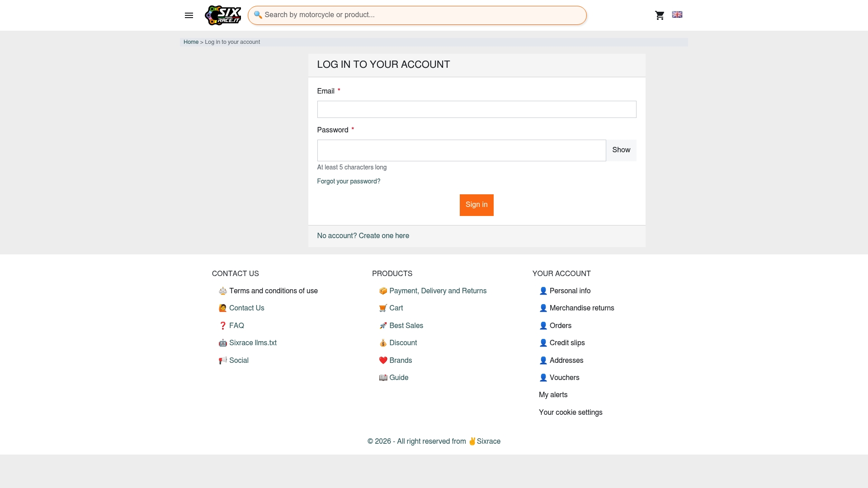Viewport: 868px width, 488px height.
Task: Open the Contact Us footer link
Action: pos(246,308)
